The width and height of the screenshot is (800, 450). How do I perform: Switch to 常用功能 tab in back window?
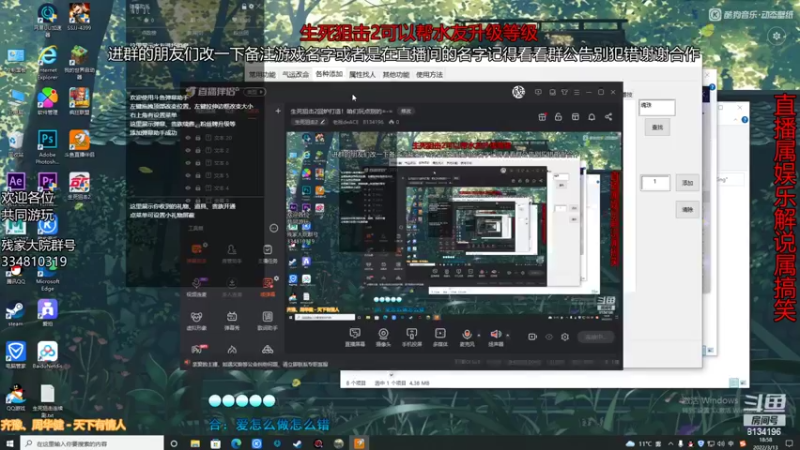point(262,74)
